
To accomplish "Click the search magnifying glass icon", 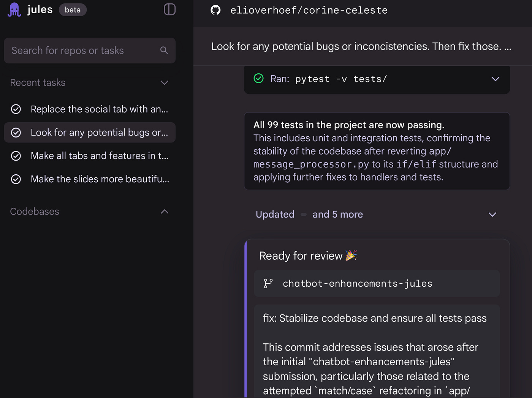I will [x=164, y=50].
